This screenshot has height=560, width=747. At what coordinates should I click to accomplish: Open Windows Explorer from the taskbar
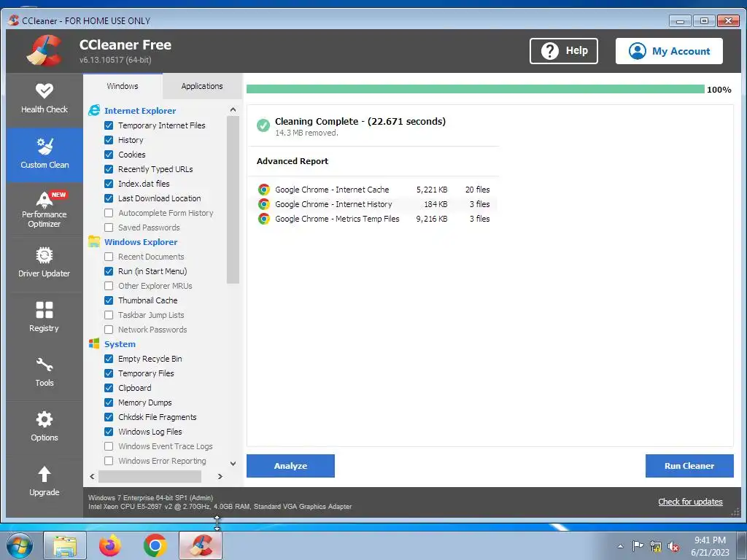65,545
